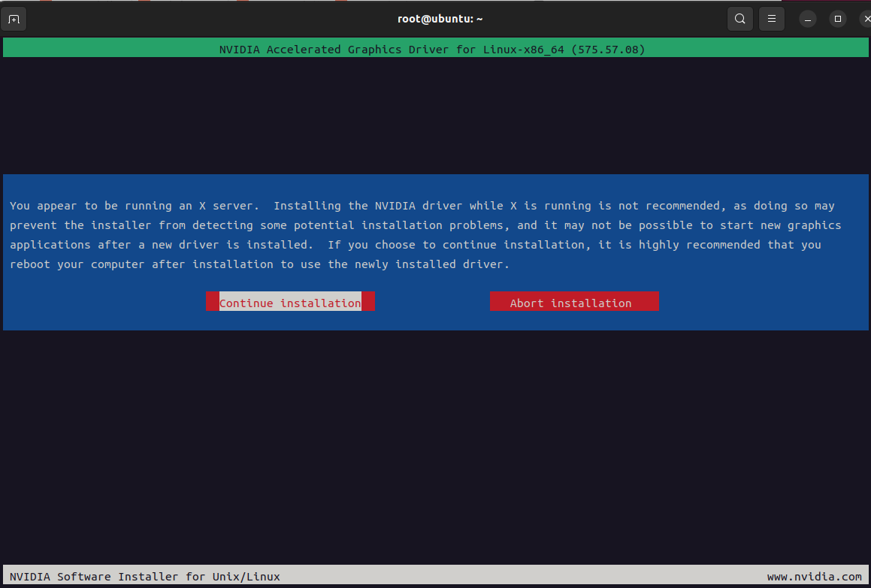Open the terminal search icon
This screenshot has width=871, height=588.
(740, 19)
